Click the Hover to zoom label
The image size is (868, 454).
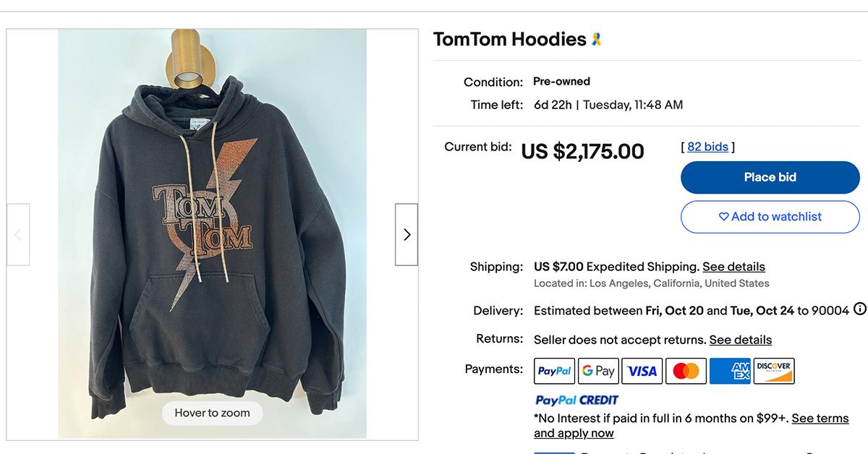[x=212, y=413]
